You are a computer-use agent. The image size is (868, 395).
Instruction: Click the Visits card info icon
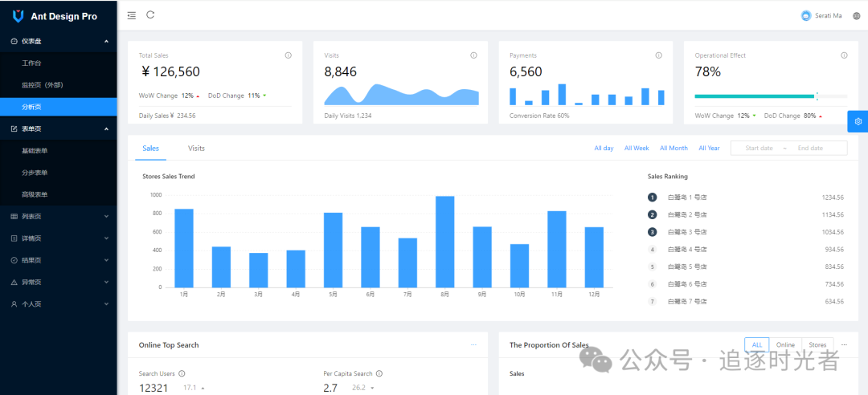(473, 55)
